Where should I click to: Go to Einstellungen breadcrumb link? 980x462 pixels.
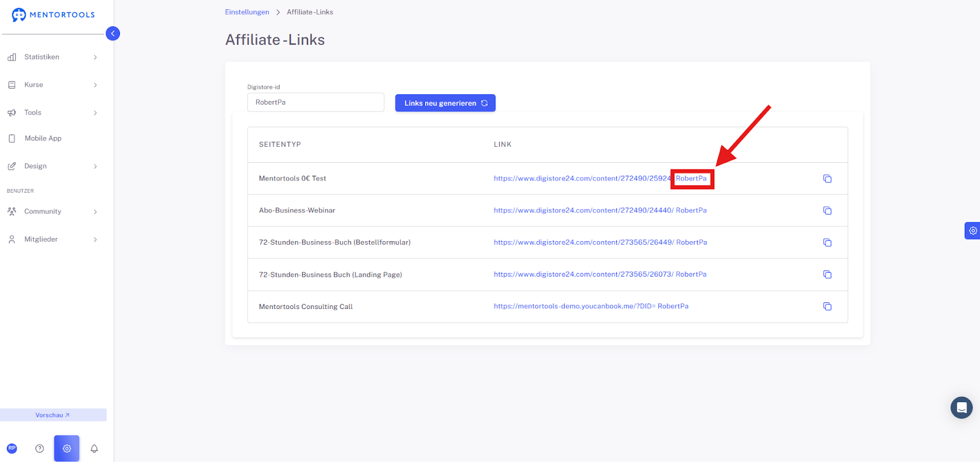247,12
